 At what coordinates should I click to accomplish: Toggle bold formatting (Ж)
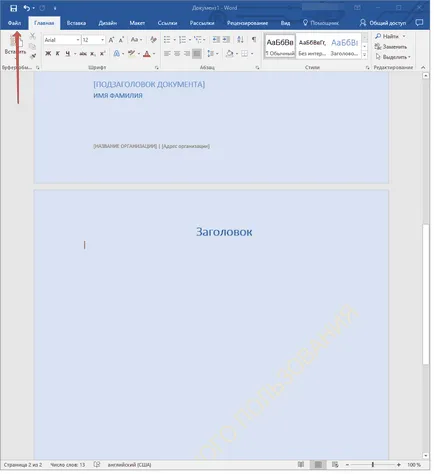coord(48,53)
